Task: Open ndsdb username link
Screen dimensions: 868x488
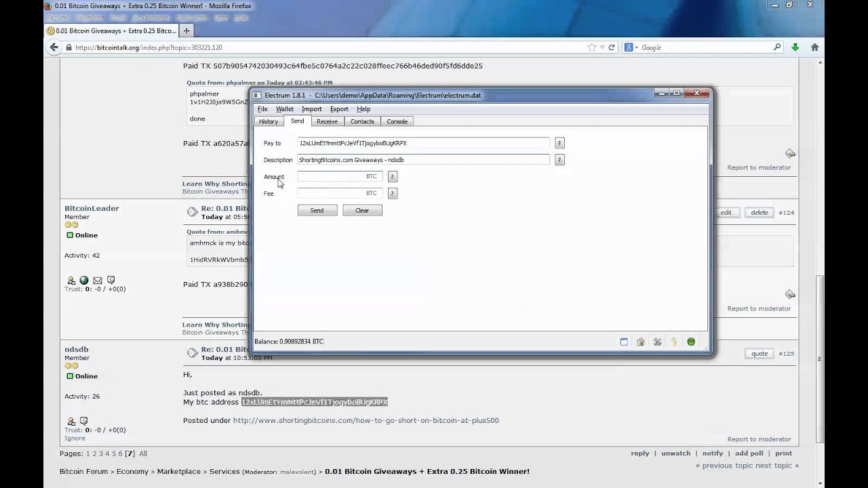Action: pos(77,349)
